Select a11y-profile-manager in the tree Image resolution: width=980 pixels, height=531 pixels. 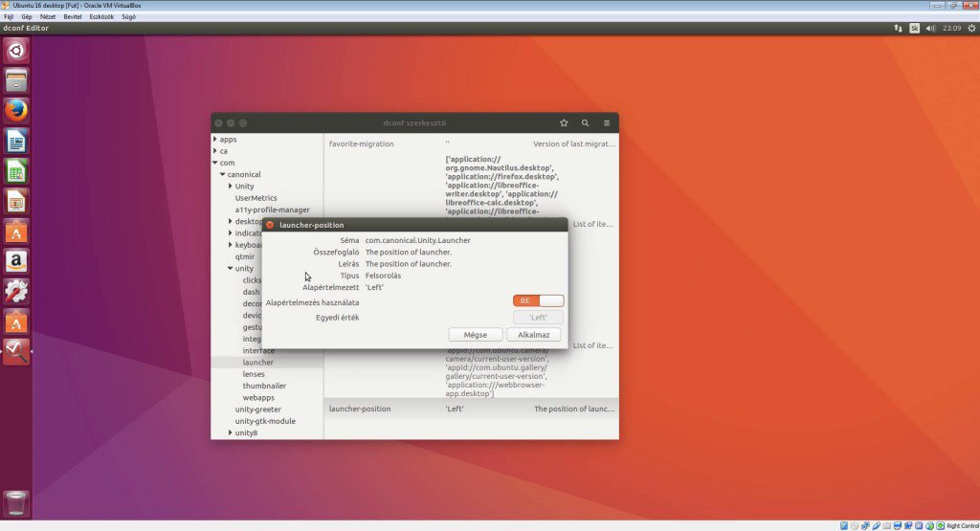point(272,210)
